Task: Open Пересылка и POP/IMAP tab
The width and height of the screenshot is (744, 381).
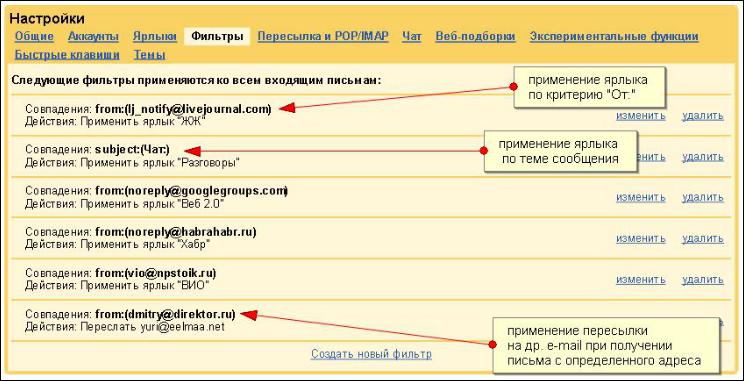Action: coord(323,37)
